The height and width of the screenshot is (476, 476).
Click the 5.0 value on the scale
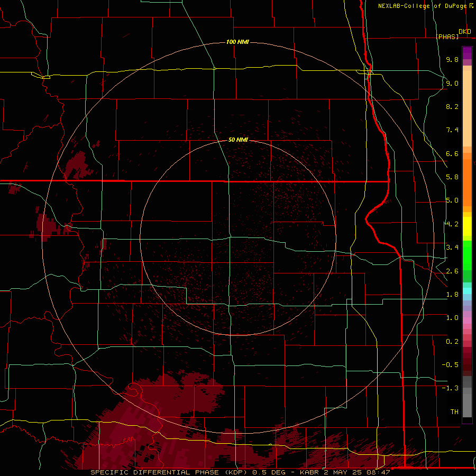(452, 200)
